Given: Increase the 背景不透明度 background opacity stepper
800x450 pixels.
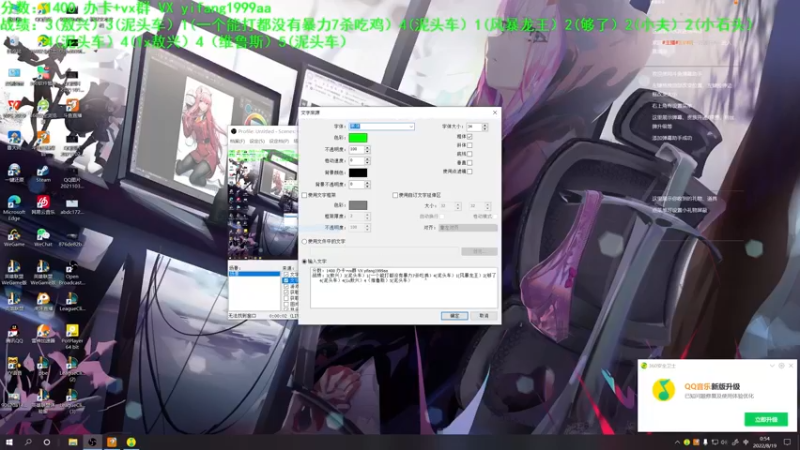Looking at the screenshot, I should pos(367,182).
